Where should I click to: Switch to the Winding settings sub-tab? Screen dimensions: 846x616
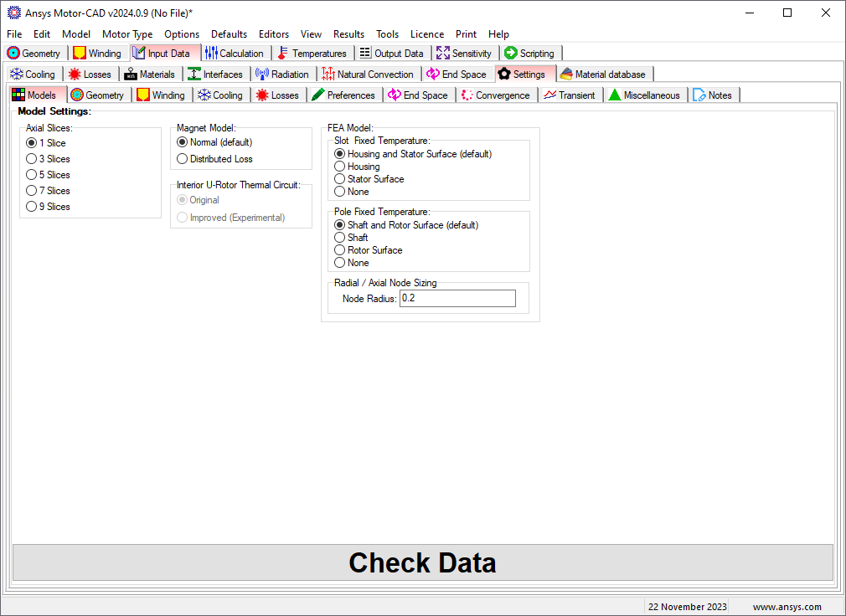pyautogui.click(x=162, y=95)
